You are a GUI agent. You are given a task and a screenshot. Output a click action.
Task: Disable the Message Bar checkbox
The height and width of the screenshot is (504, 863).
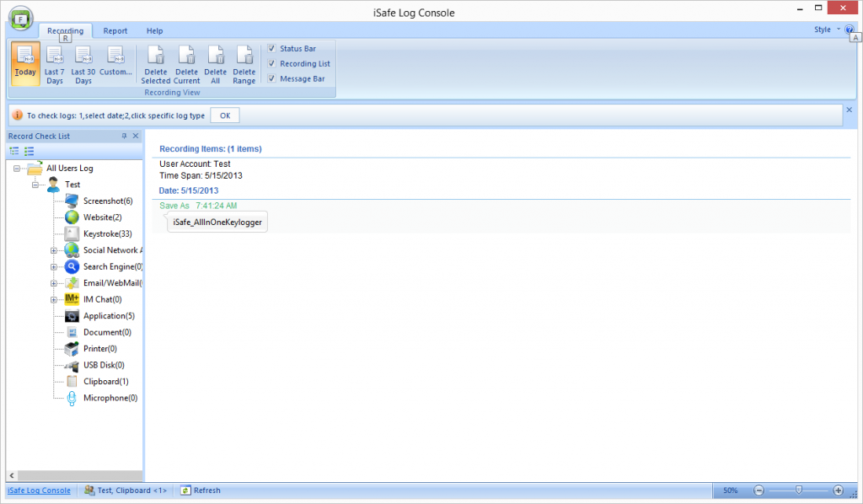(271, 78)
